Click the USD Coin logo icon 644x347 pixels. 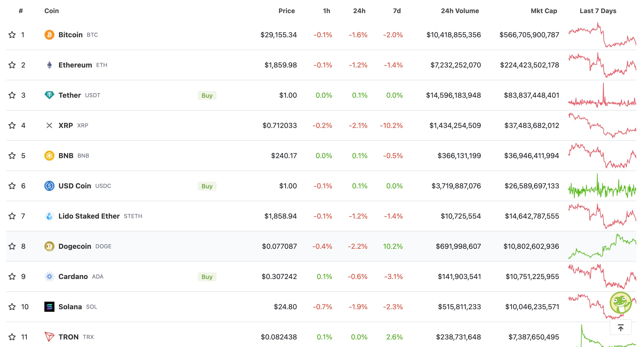pos(49,186)
